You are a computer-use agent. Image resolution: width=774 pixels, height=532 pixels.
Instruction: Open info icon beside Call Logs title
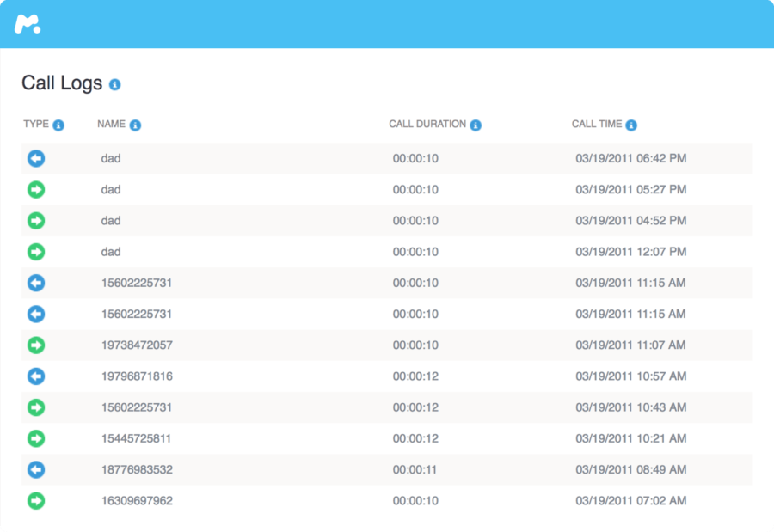(x=115, y=84)
